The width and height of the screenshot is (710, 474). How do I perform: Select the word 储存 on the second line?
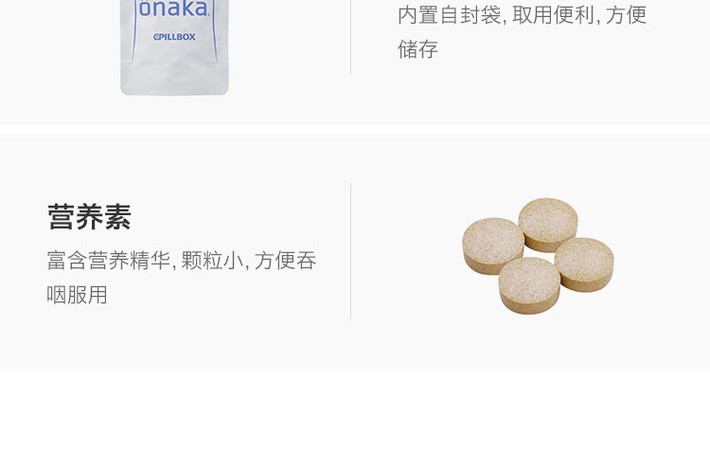417,49
